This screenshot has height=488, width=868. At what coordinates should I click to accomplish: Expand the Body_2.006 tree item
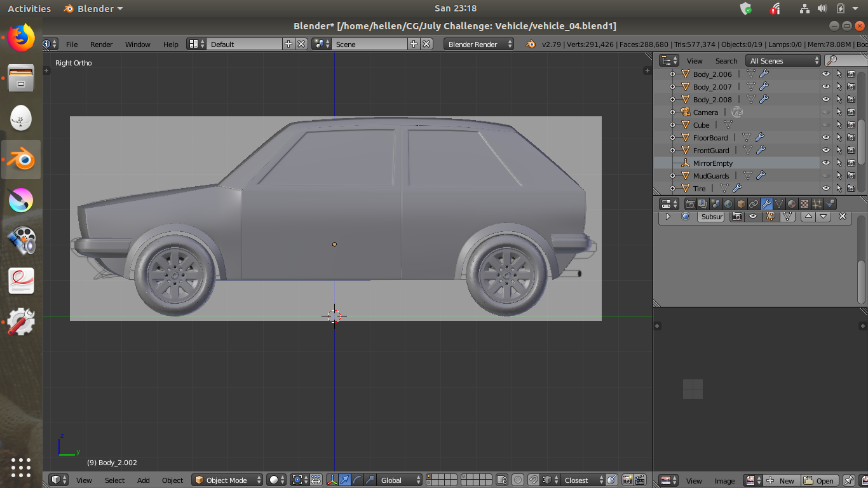(x=672, y=74)
